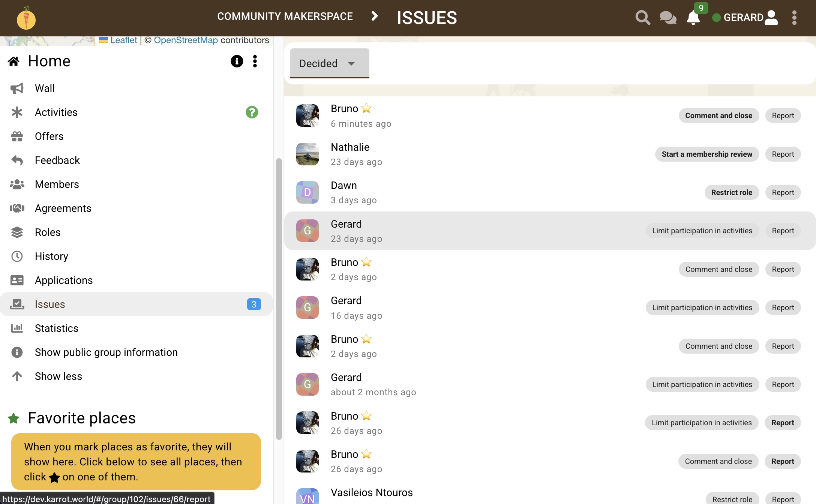Click the Offers gift icon
816x504 pixels.
[x=17, y=136]
